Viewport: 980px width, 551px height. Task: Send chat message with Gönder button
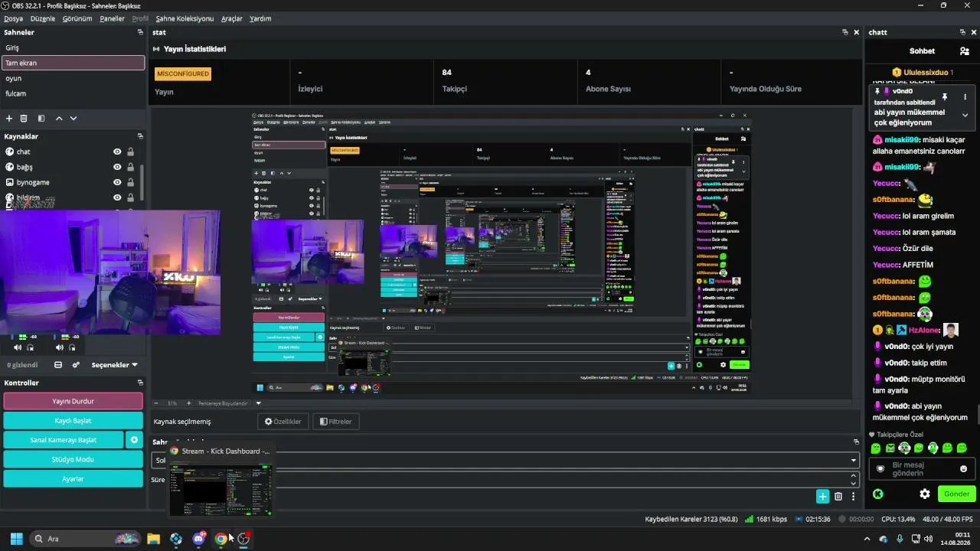tap(956, 494)
